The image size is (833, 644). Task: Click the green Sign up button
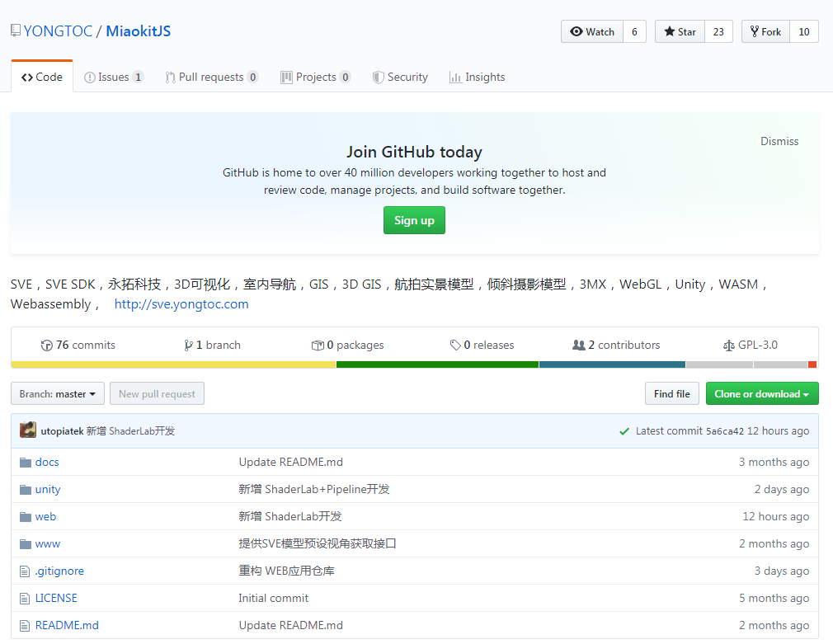point(414,220)
